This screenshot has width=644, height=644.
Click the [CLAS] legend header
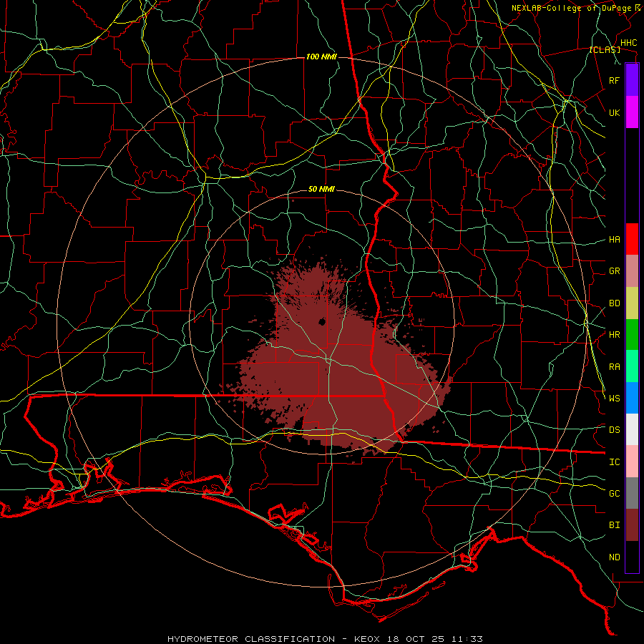(x=605, y=49)
